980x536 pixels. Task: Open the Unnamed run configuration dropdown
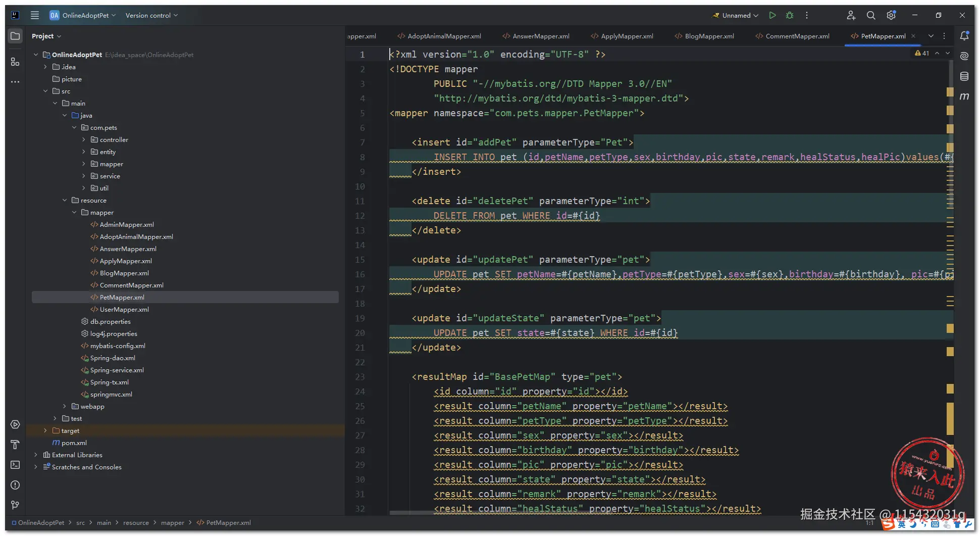[x=736, y=15]
